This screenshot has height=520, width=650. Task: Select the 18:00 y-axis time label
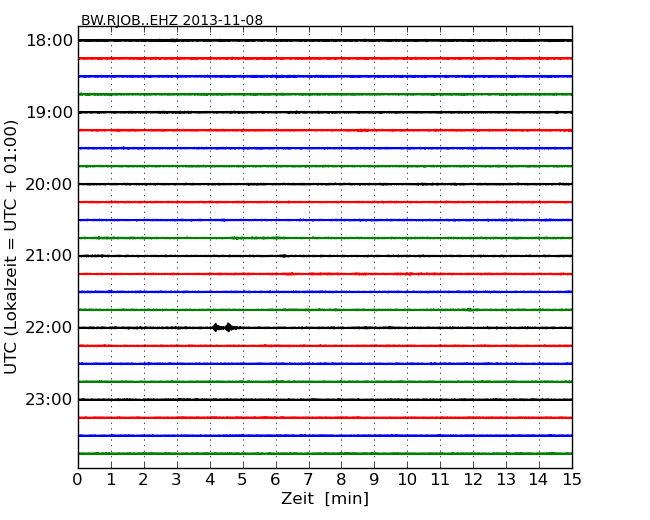49,41
